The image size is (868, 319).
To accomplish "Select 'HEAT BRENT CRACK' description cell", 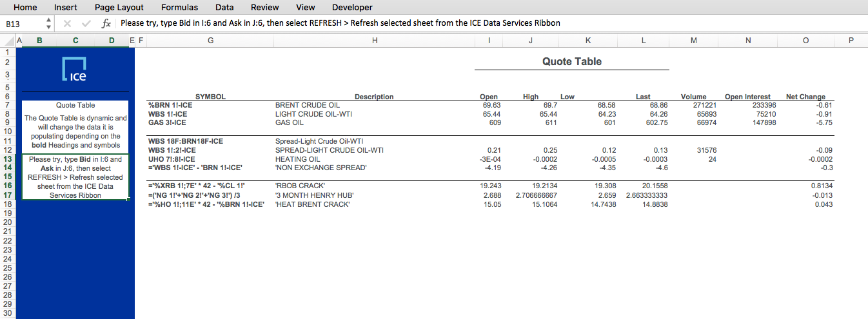I will 312,204.
